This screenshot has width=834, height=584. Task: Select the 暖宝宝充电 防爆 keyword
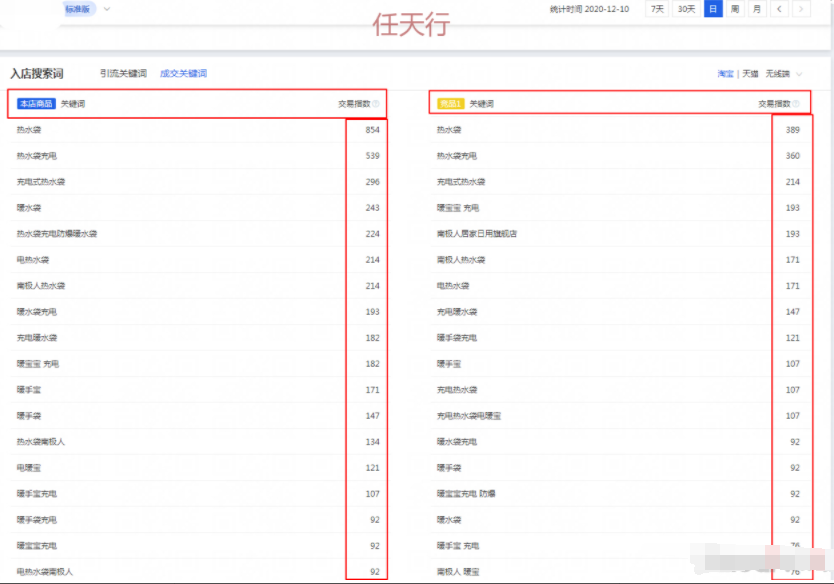(x=466, y=494)
